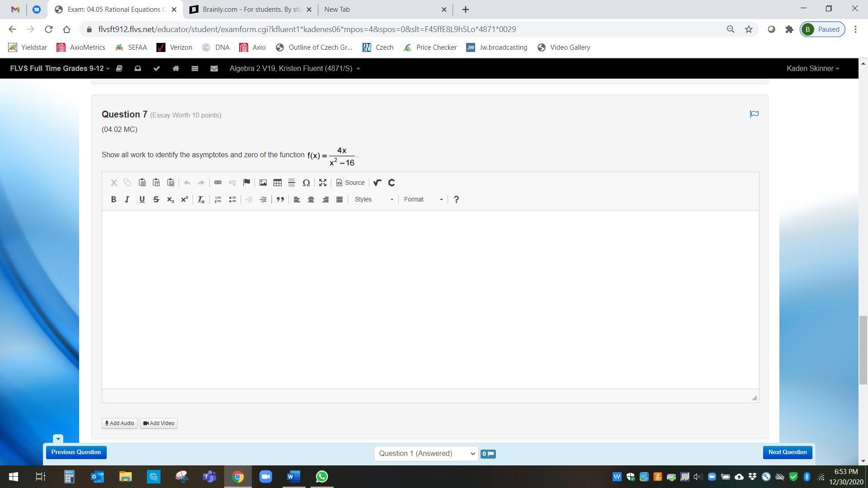Click the Add Audio button

(119, 423)
